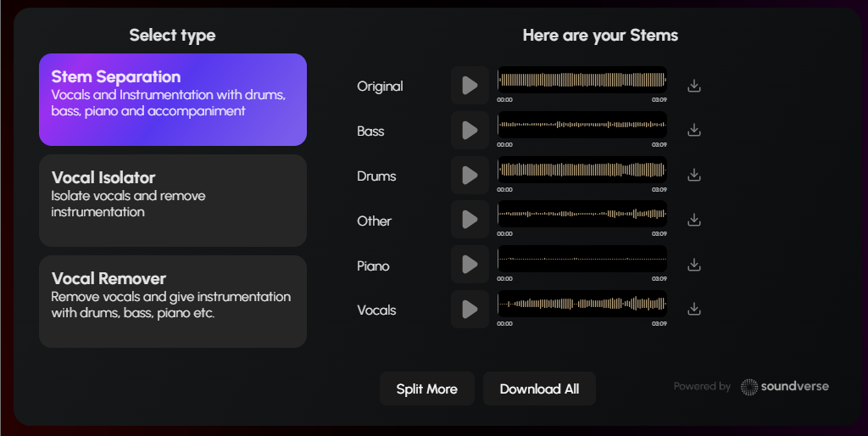Click the Download All button
Viewport: 868px width, 436px height.
539,388
